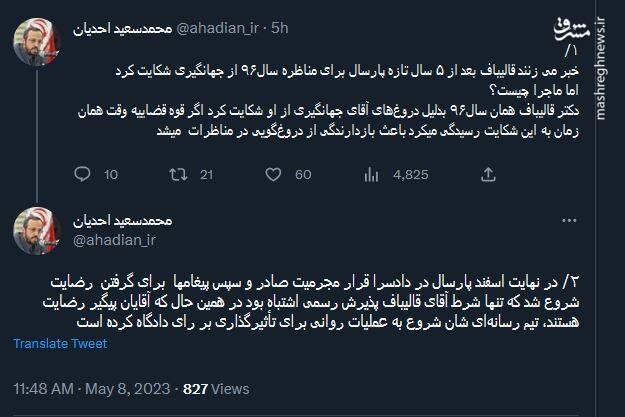The width and height of the screenshot is (625, 417).
Task: Open view analytics bar-chart icon
Action: (368, 176)
